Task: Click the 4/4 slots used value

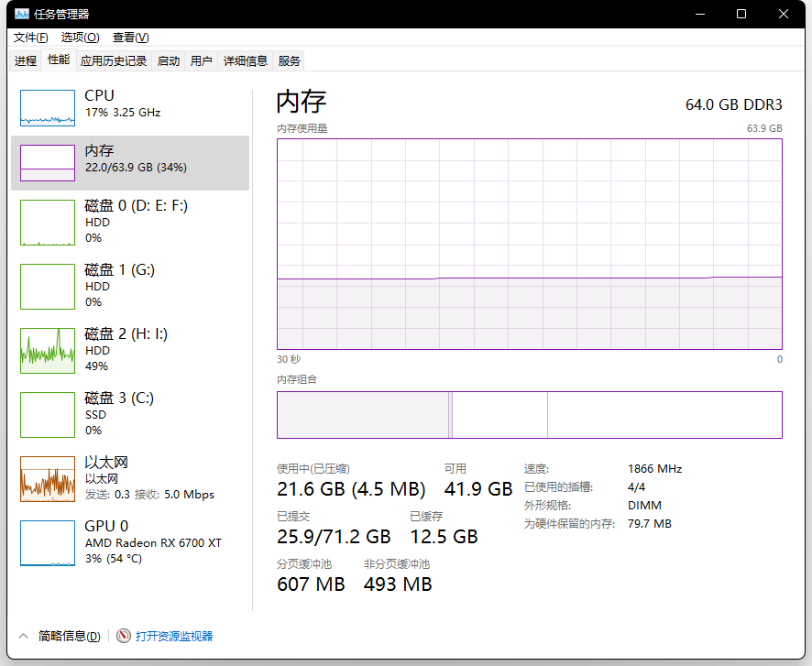Action: pyautogui.click(x=636, y=487)
